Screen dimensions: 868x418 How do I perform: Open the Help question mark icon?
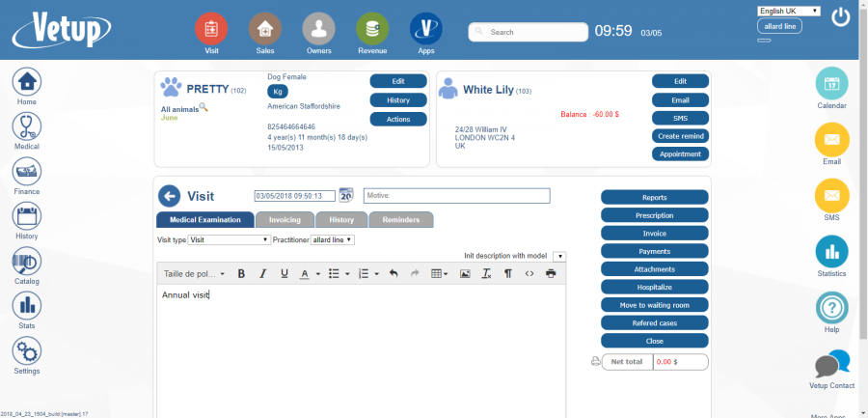point(831,308)
